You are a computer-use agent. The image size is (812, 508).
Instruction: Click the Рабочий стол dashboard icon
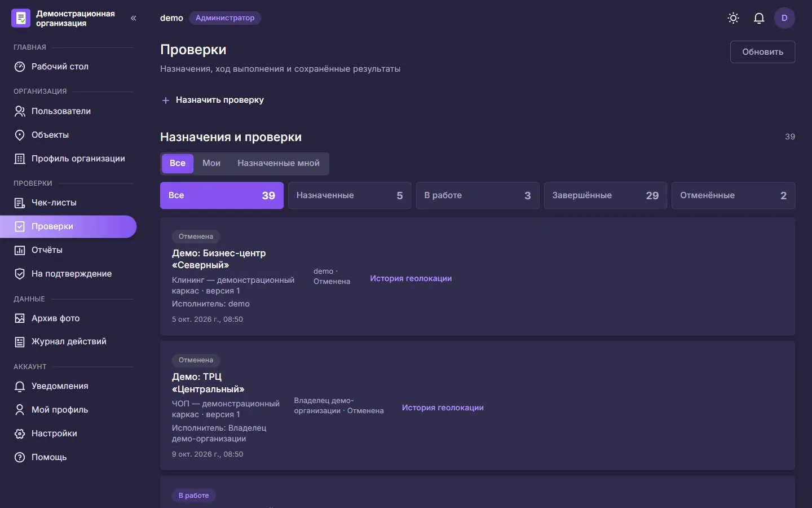tap(20, 67)
